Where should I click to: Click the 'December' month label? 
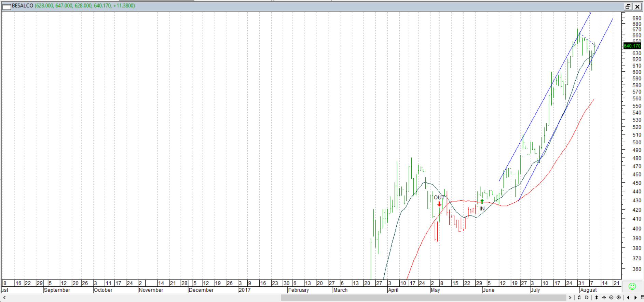[x=201, y=290]
